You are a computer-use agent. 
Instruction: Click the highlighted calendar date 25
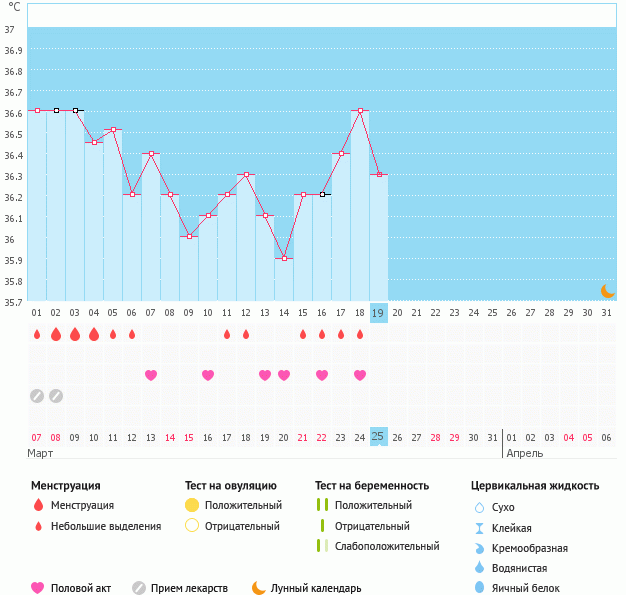378,436
